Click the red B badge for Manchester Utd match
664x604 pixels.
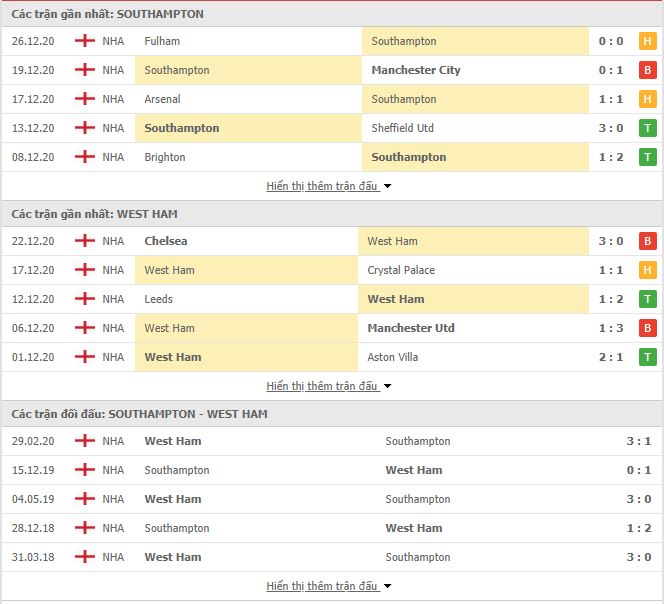point(647,328)
